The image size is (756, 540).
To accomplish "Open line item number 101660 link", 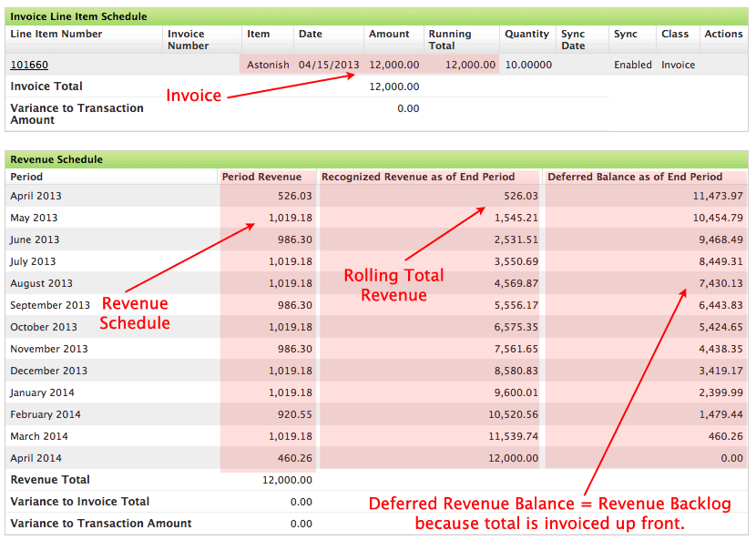I will point(29,65).
